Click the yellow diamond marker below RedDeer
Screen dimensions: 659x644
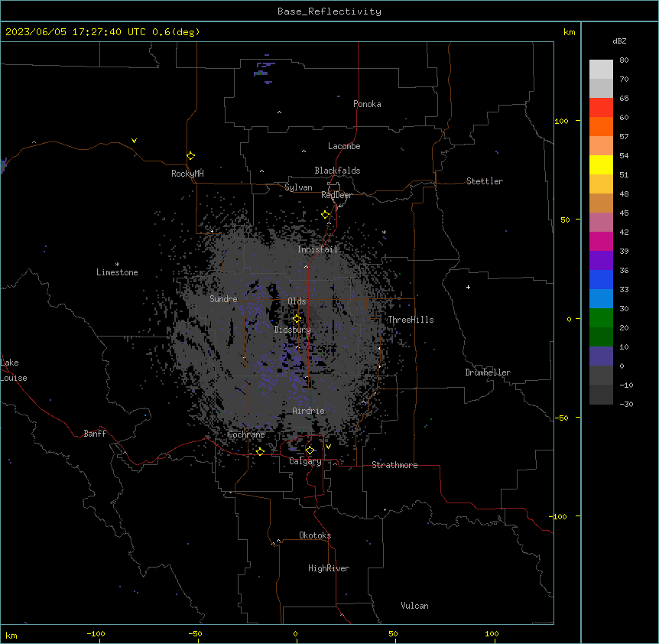[x=326, y=215]
